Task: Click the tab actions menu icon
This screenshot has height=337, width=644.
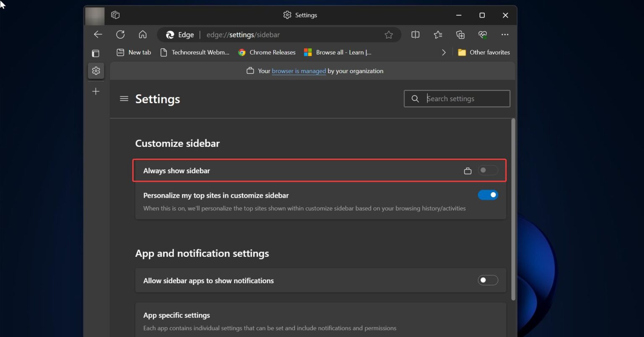Action: [x=96, y=53]
